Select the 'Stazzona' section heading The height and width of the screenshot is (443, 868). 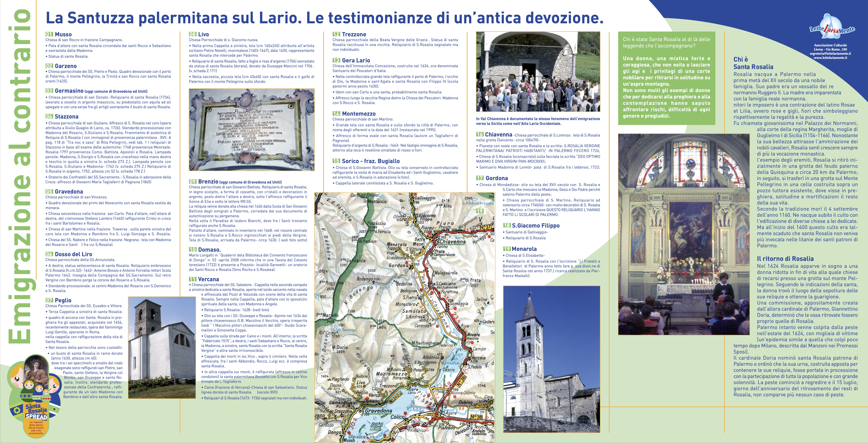[x=67, y=117]
